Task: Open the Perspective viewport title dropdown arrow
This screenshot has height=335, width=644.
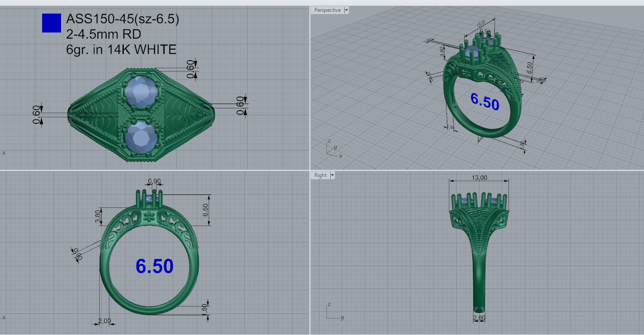Action: [346, 10]
